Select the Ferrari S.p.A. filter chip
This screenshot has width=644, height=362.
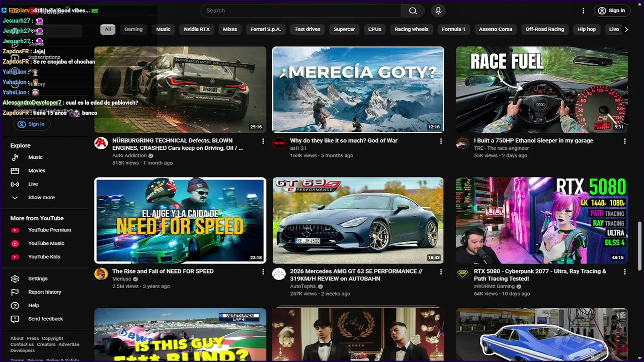point(266,29)
